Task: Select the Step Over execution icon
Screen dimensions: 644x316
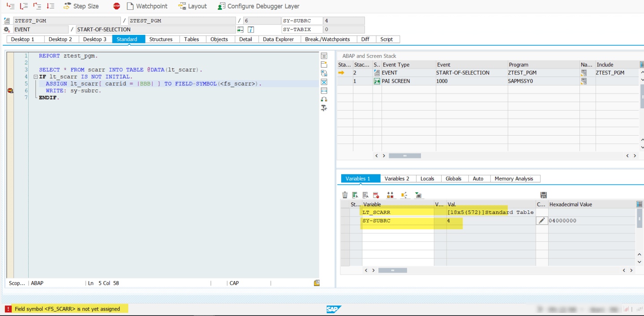Action: [x=23, y=6]
